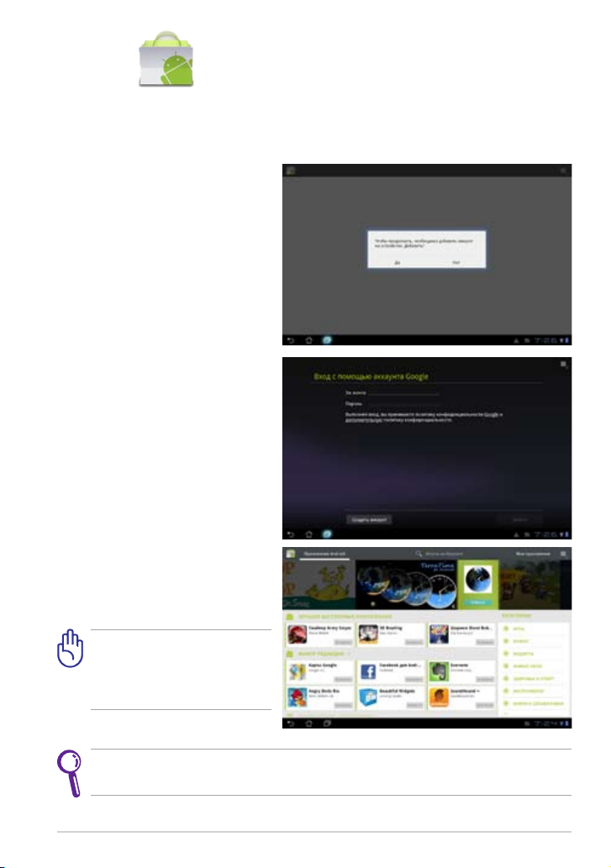This screenshot has height=868, width=611.
Task: Open the Facebook для Android app card
Action: click(390, 671)
